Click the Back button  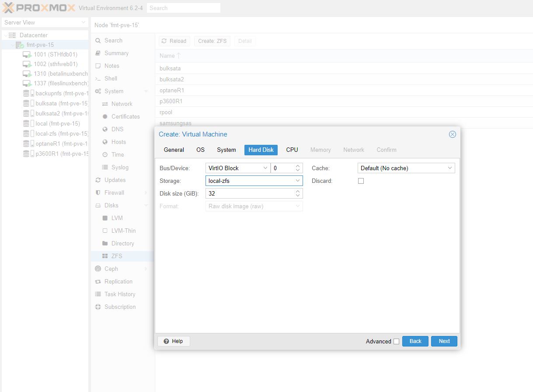415,341
